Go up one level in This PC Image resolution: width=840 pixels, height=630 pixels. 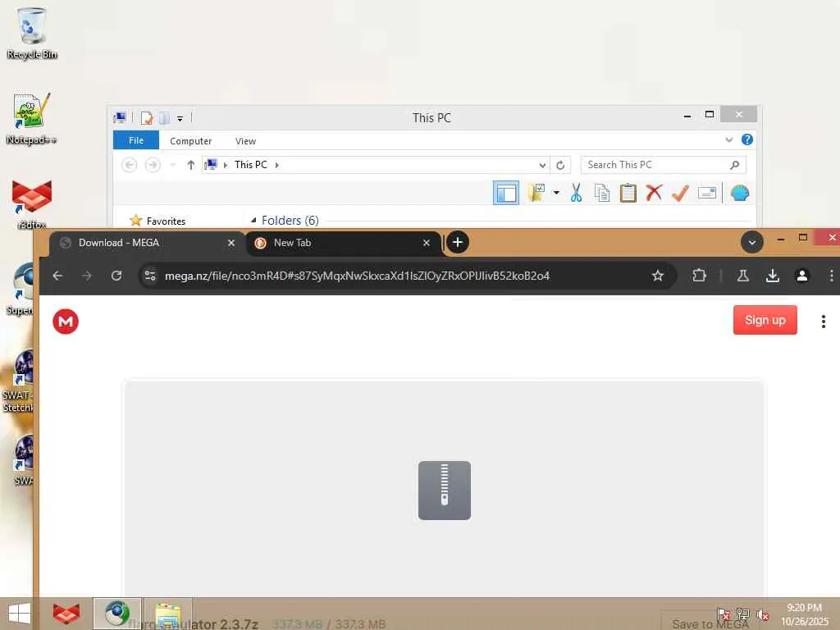click(x=190, y=165)
